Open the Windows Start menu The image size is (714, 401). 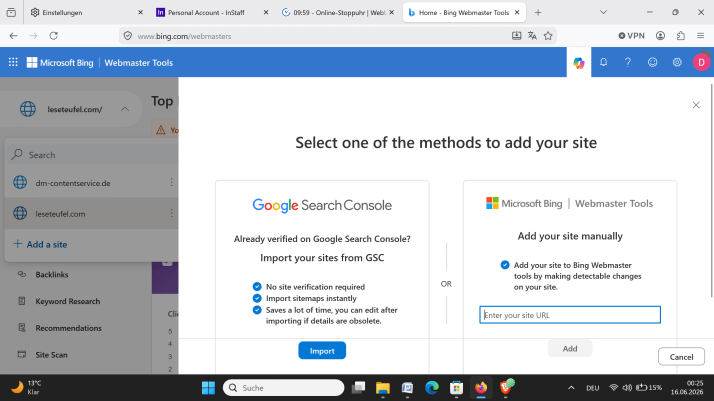[208, 388]
